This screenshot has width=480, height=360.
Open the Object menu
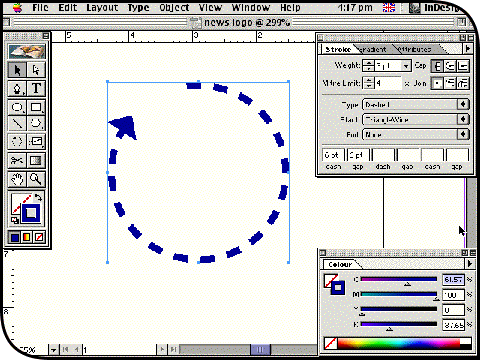174,7
